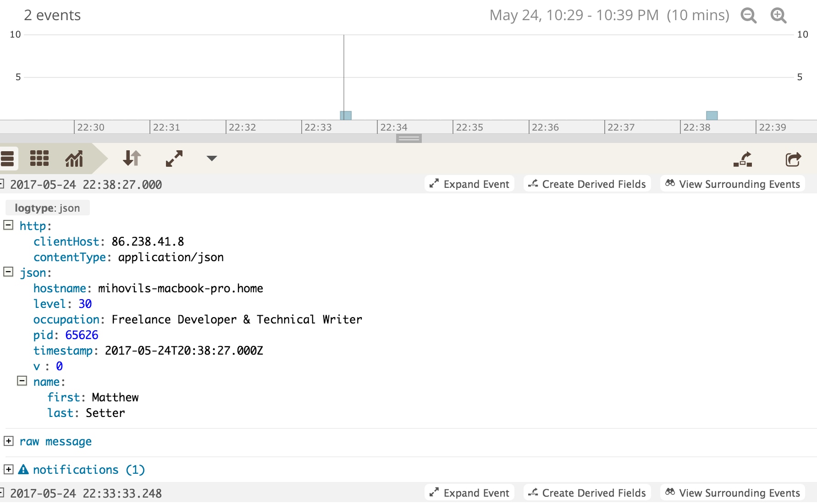817x504 pixels.
Task: Switch to list view layout
Action: [x=8, y=159]
